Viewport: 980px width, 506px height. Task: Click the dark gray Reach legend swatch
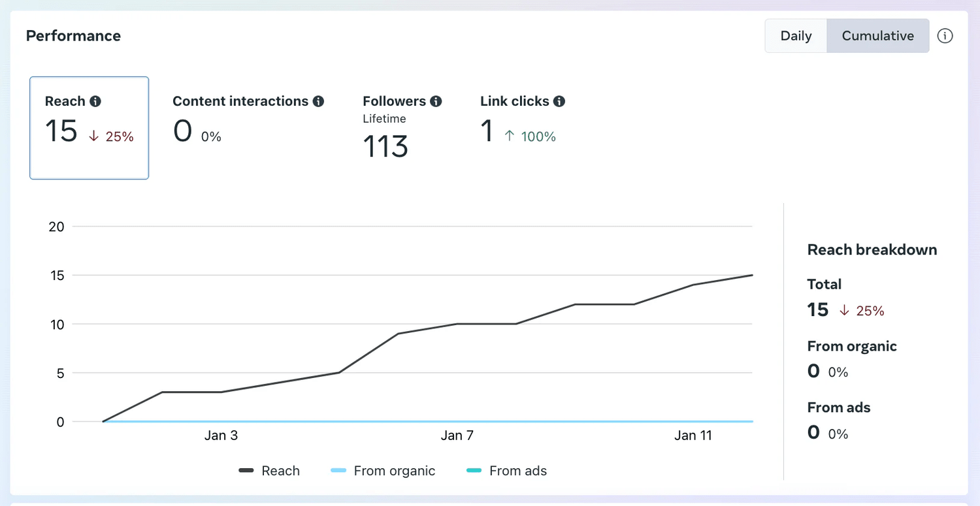[x=246, y=471]
